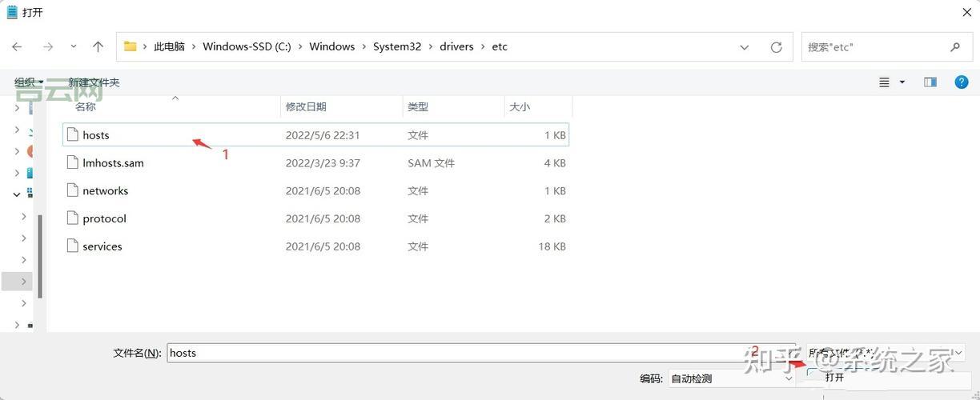Click the Back navigation arrow
The height and width of the screenshot is (400, 980).
click(x=17, y=47)
